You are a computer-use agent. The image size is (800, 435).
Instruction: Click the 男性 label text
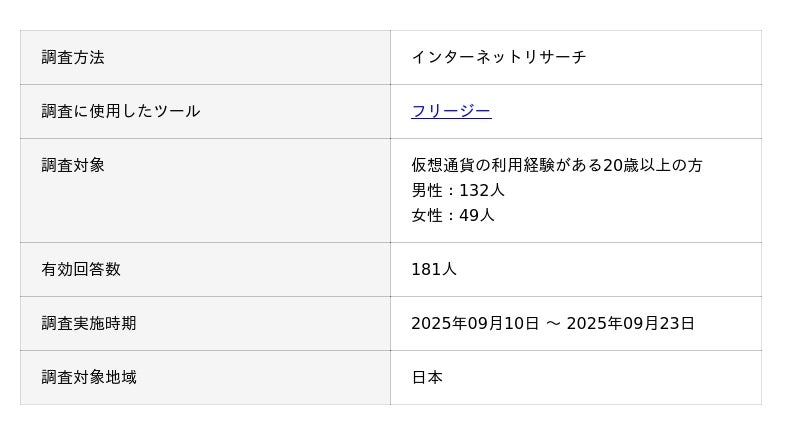(x=427, y=190)
